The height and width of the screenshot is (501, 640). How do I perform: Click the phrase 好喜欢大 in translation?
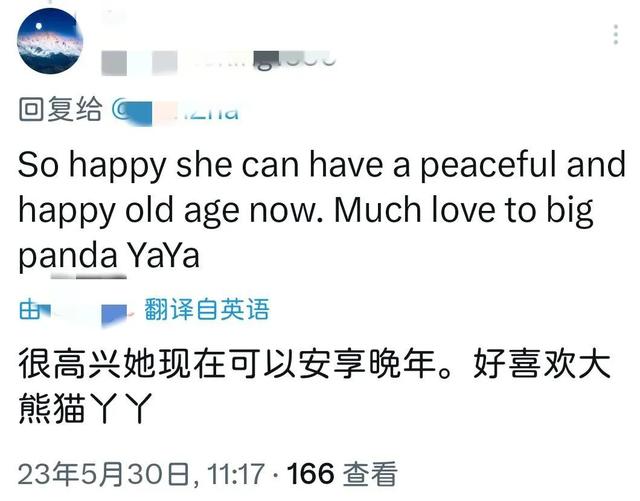(541, 363)
